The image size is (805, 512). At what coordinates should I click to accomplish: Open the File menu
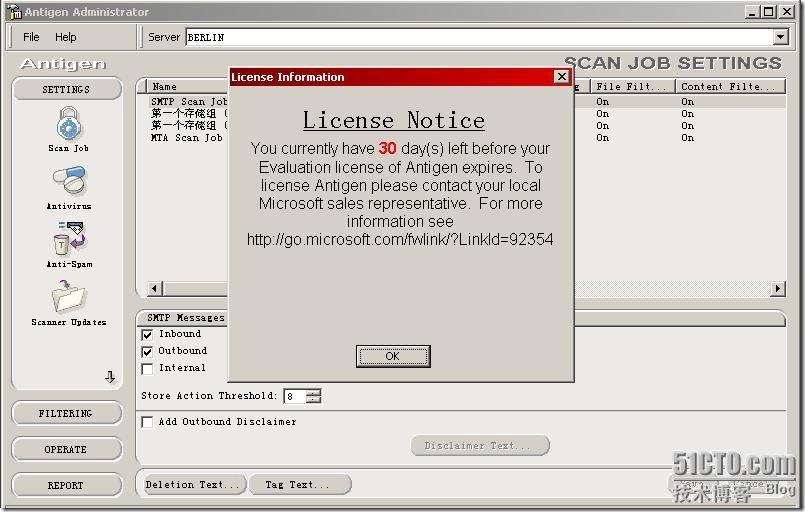pos(31,37)
